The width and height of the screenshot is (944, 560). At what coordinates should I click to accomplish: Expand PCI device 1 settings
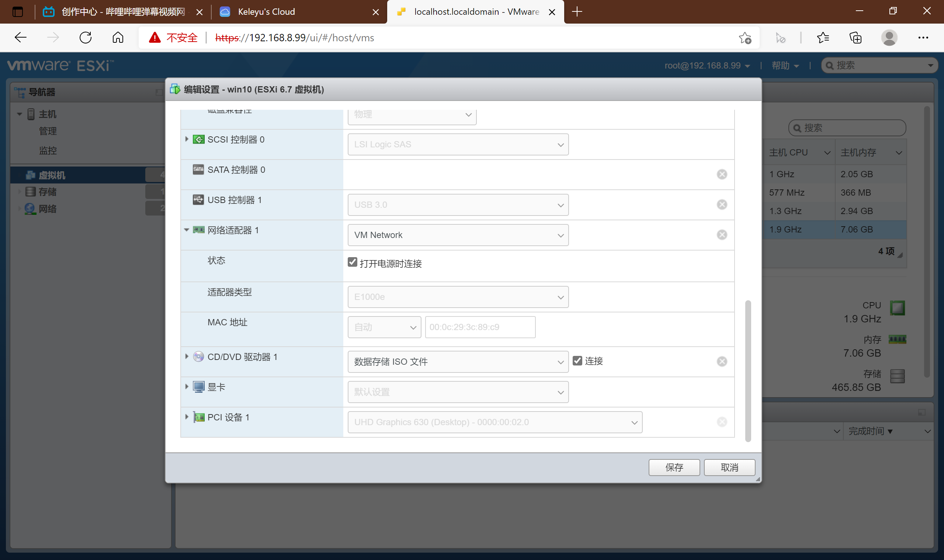187,417
